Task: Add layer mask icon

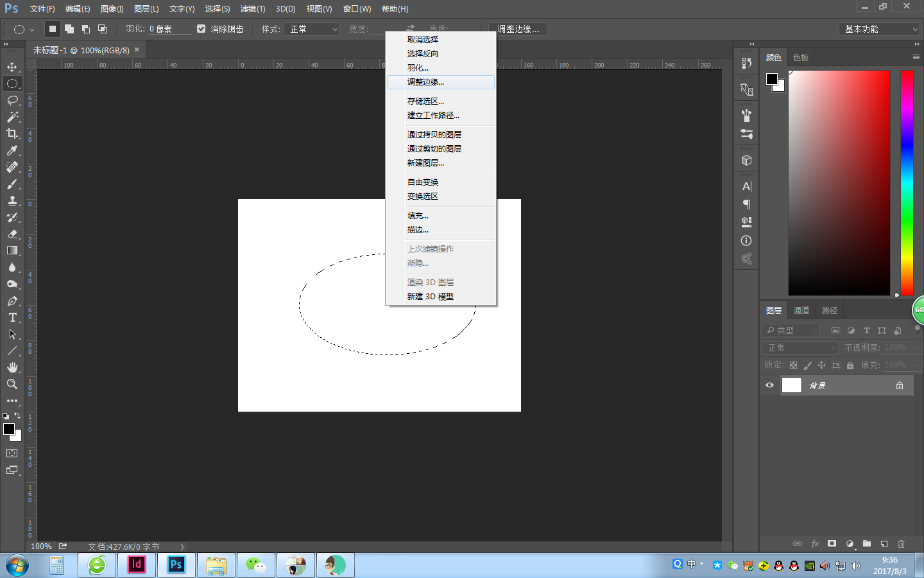Action: tap(832, 544)
